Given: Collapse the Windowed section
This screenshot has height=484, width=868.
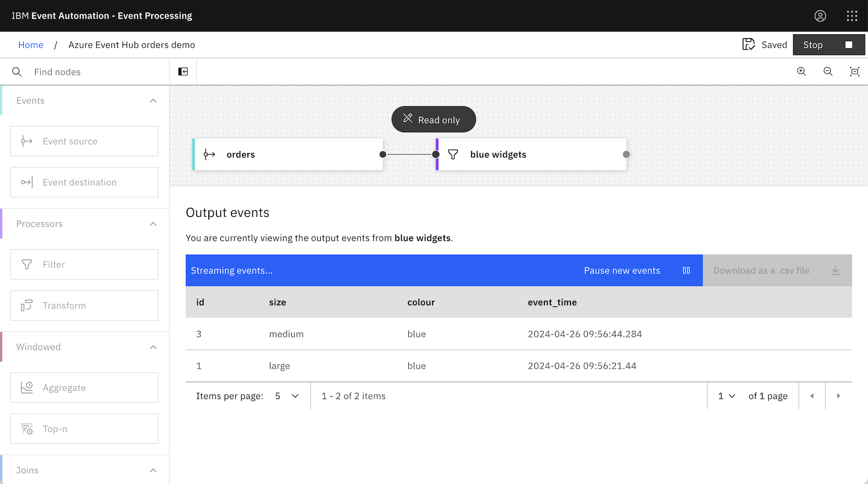Looking at the screenshot, I should [x=153, y=347].
